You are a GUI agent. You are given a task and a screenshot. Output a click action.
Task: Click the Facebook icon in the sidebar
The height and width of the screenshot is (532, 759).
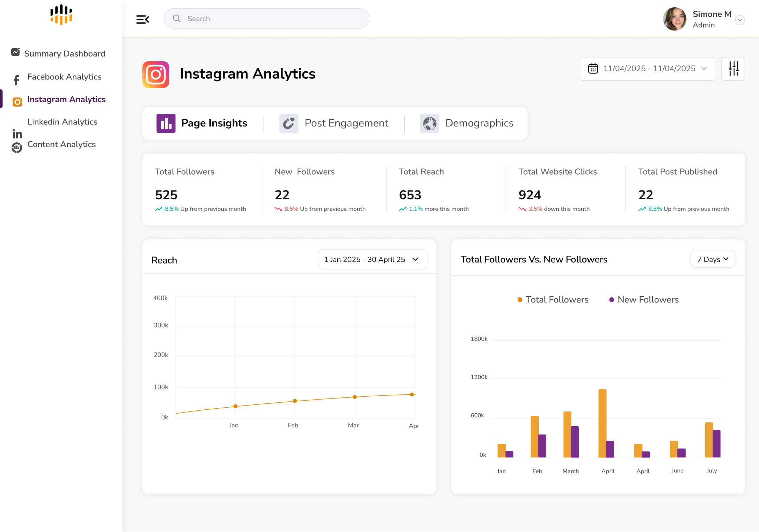[16, 80]
